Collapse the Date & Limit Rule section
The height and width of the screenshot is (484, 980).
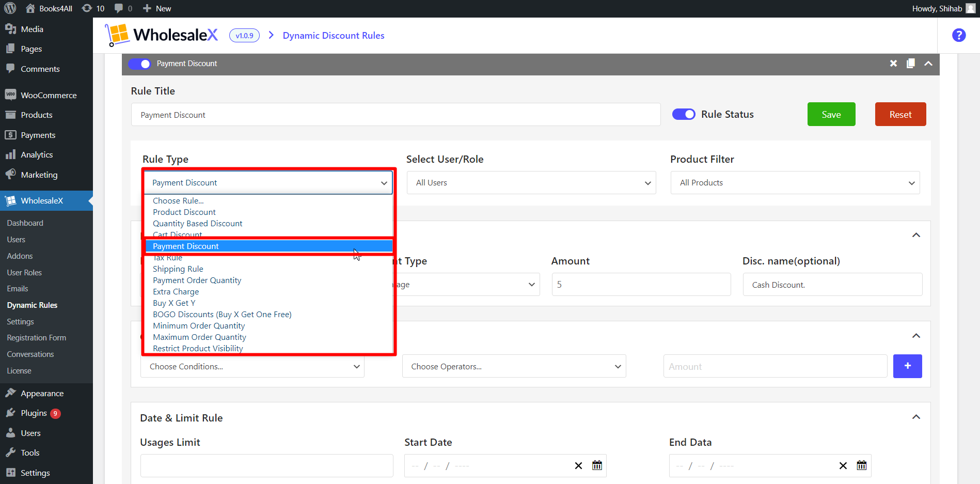916,417
